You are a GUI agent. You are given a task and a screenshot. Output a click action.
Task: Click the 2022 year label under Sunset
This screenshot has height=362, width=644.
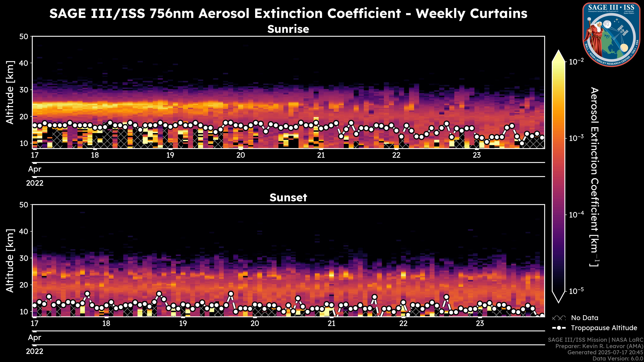pos(35,351)
